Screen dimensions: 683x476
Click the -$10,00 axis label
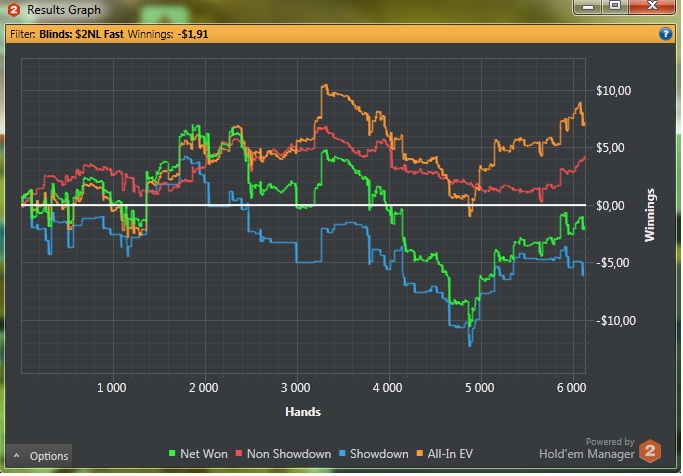(615, 321)
